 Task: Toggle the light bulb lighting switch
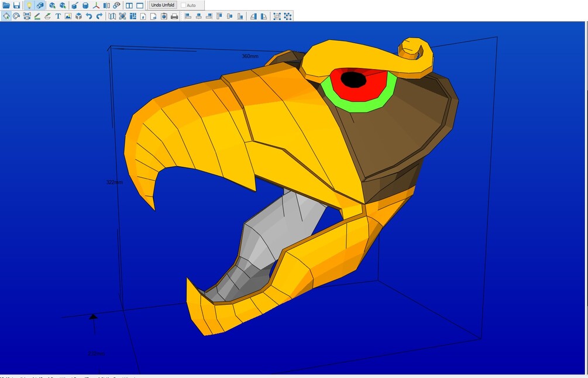pyautogui.click(x=29, y=5)
